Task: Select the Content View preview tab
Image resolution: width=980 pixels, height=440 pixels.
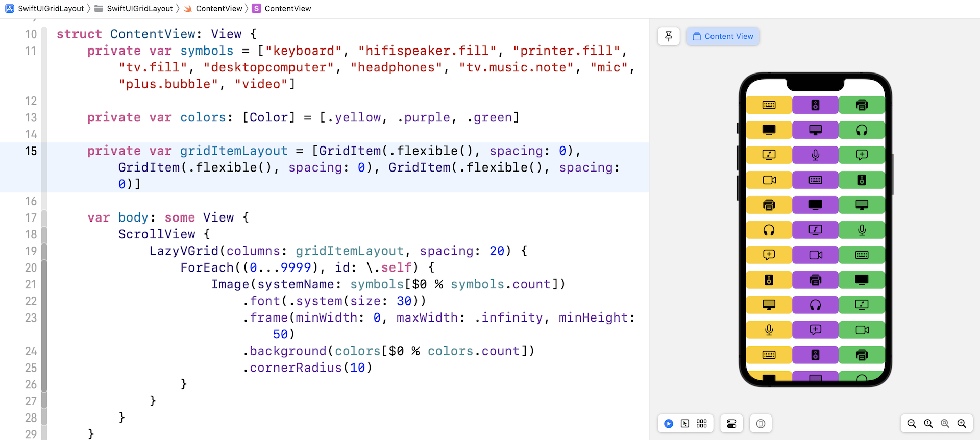Action: coord(723,36)
